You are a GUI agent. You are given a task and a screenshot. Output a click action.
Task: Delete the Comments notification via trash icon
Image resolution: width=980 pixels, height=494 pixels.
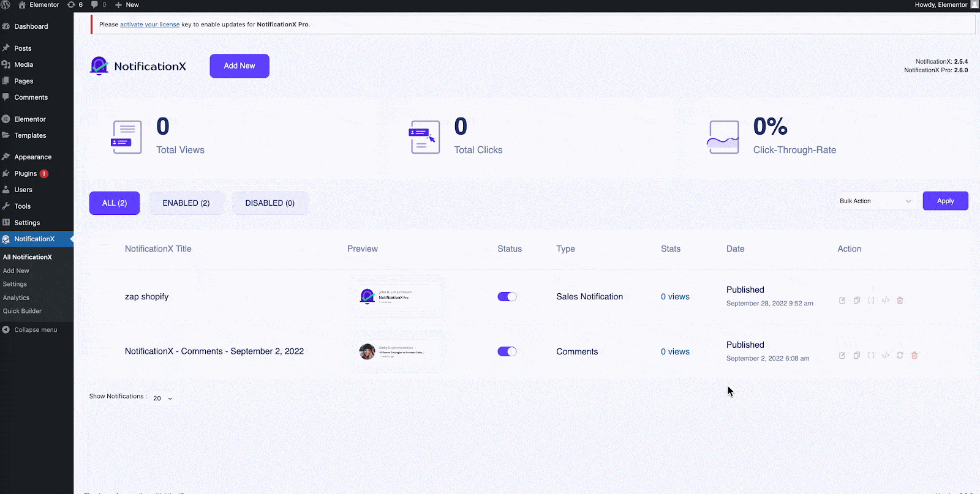(x=914, y=355)
